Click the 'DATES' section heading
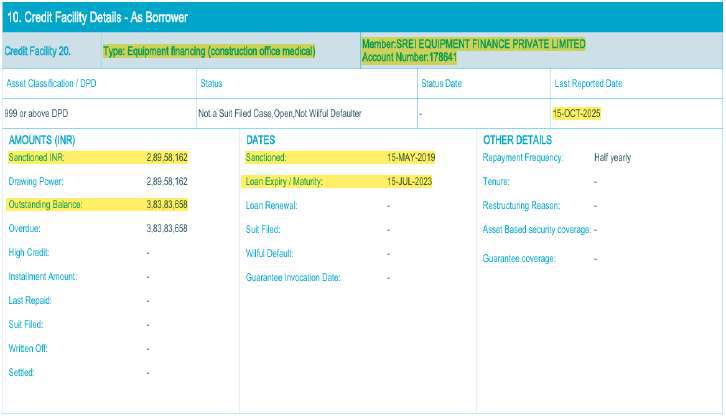Viewport: 726px width, 418px height. click(x=260, y=140)
